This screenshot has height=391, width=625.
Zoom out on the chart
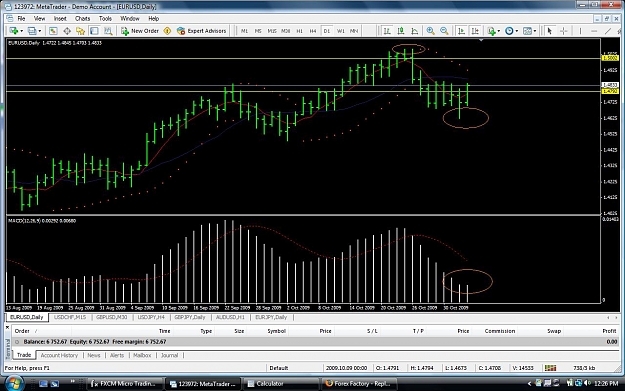click(x=444, y=31)
